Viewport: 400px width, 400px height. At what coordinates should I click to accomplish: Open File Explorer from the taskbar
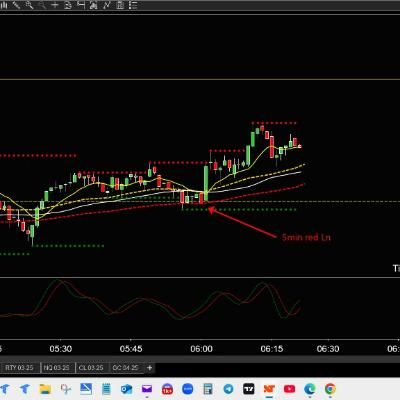[x=45, y=389]
